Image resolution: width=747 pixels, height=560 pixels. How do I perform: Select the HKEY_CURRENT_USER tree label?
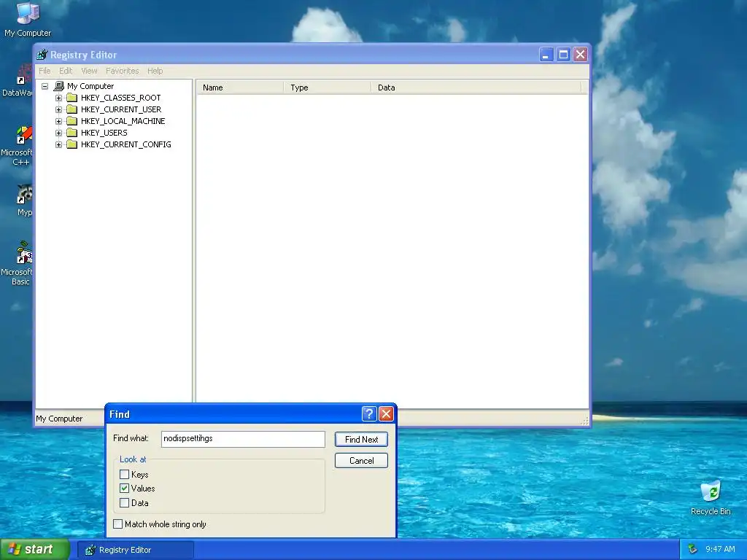[x=121, y=109]
